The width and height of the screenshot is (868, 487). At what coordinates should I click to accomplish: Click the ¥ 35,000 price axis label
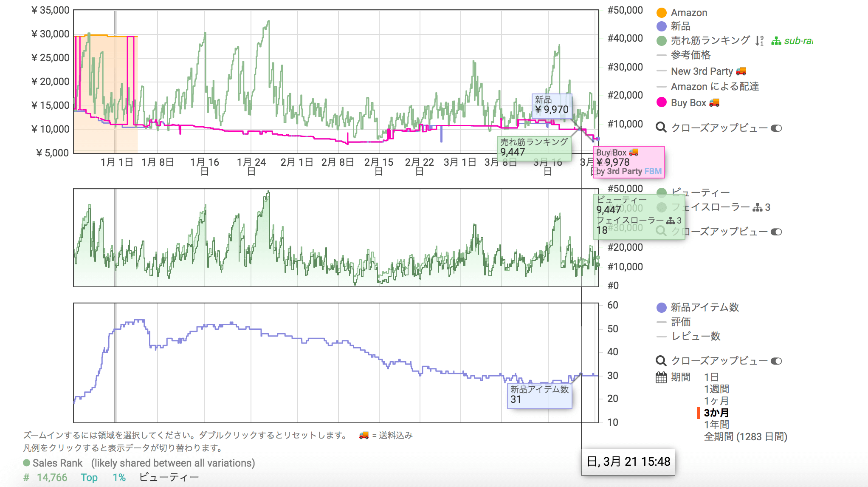coord(50,10)
